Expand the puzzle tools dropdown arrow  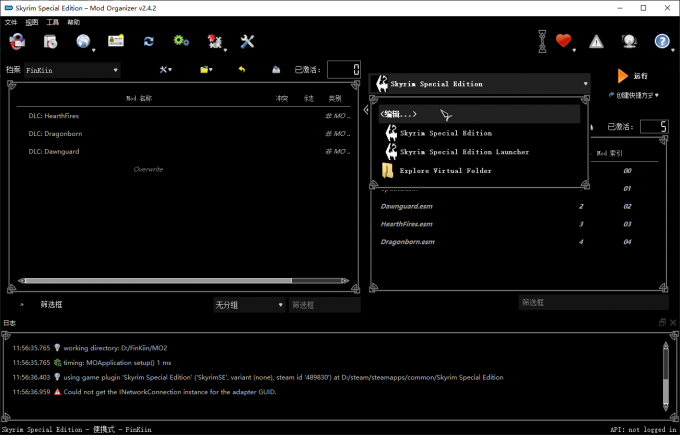point(225,50)
